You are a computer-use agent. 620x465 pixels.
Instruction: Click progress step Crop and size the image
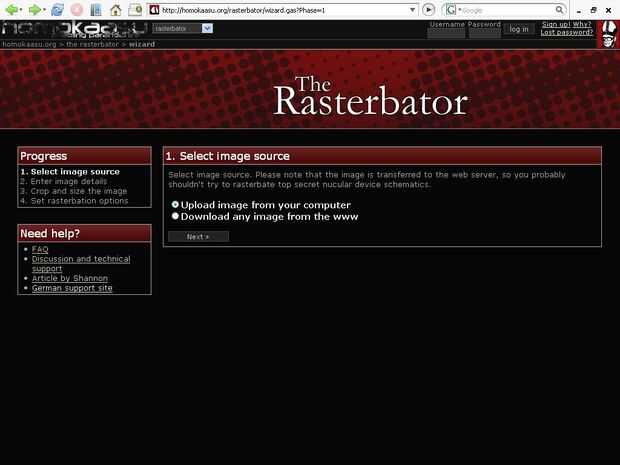(x=74, y=191)
